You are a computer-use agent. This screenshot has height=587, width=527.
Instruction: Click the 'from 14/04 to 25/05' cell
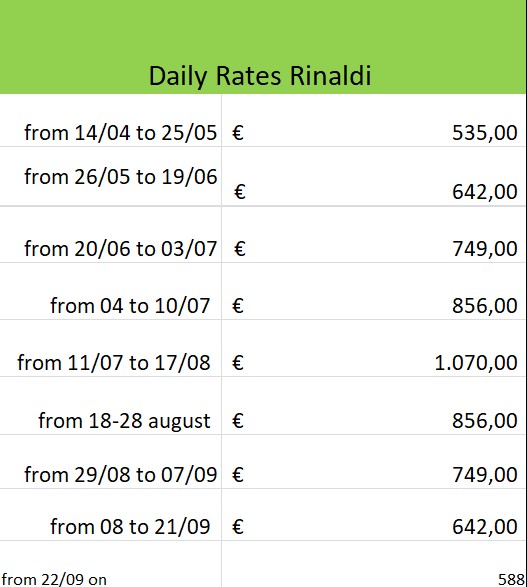point(110,120)
